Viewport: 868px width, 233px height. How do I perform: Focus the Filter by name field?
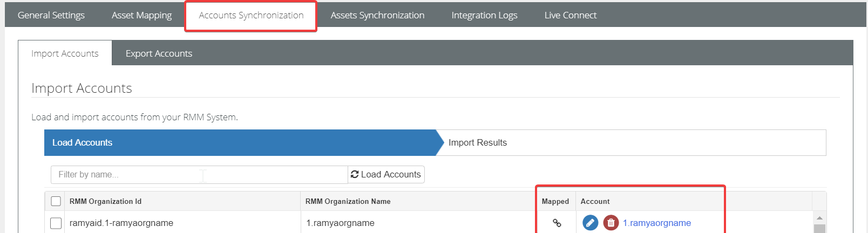(199, 174)
